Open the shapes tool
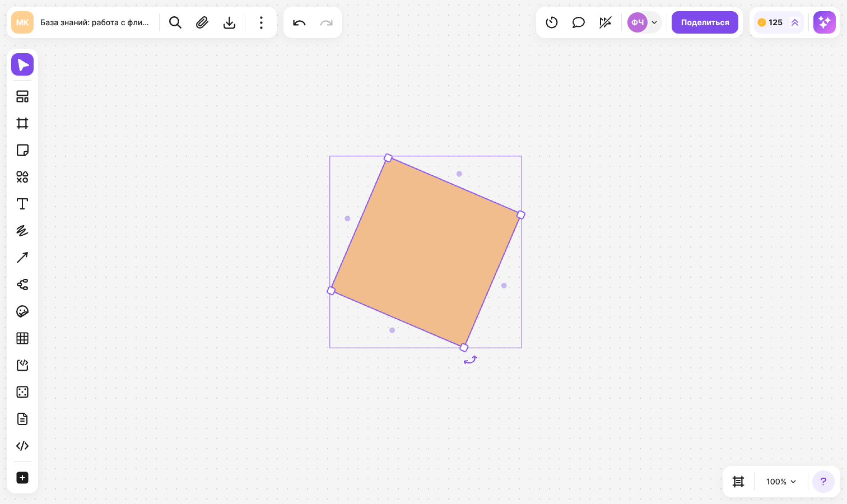Screen dimensions: 847x504 pos(22,177)
